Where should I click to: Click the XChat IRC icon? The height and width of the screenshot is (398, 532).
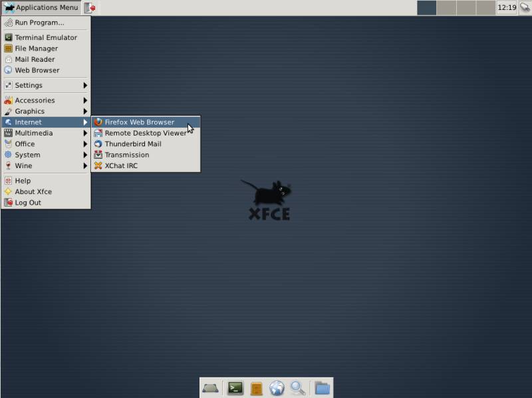[x=98, y=165]
